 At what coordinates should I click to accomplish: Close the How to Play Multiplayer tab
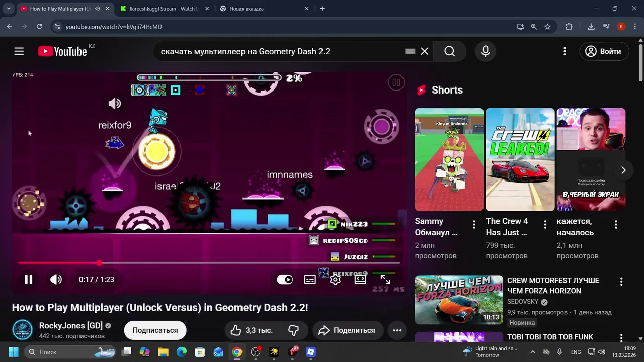(x=107, y=9)
